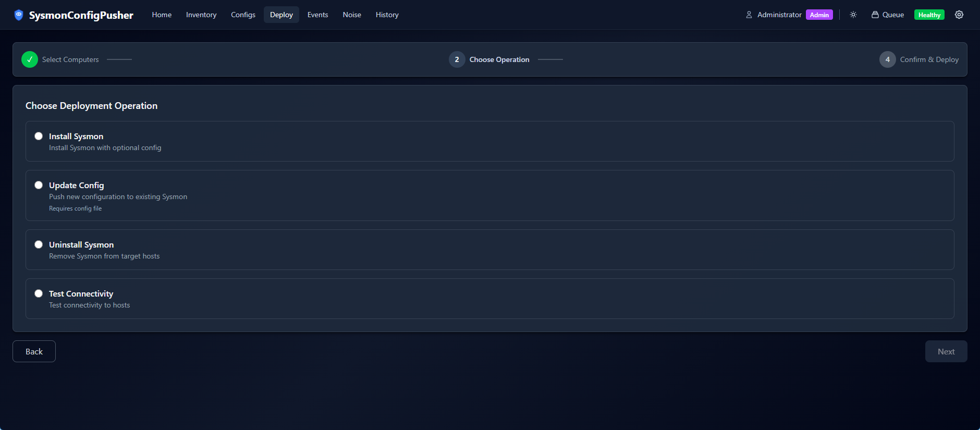Click the Confirm & Deploy step label
The image size is (980, 430).
[x=929, y=59]
